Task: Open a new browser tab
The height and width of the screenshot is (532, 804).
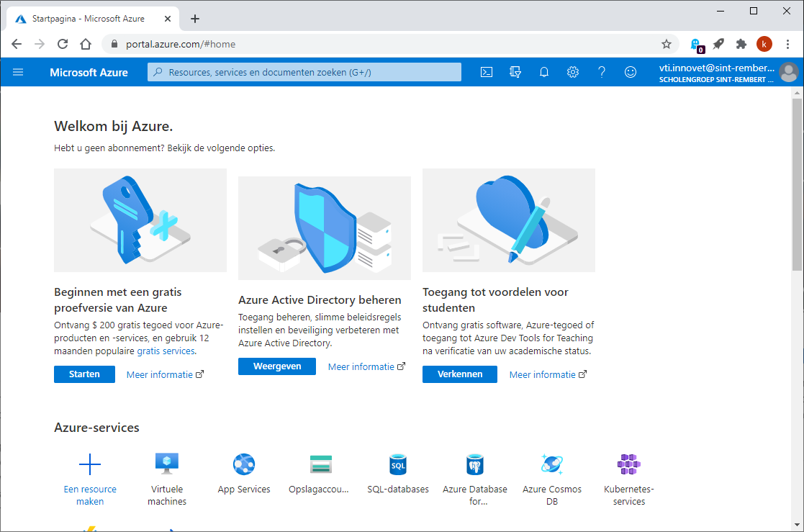Action: pos(195,19)
